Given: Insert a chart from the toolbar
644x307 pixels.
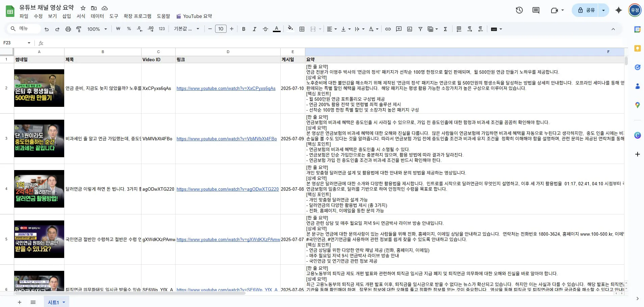Looking at the screenshot, I should 409,29.
